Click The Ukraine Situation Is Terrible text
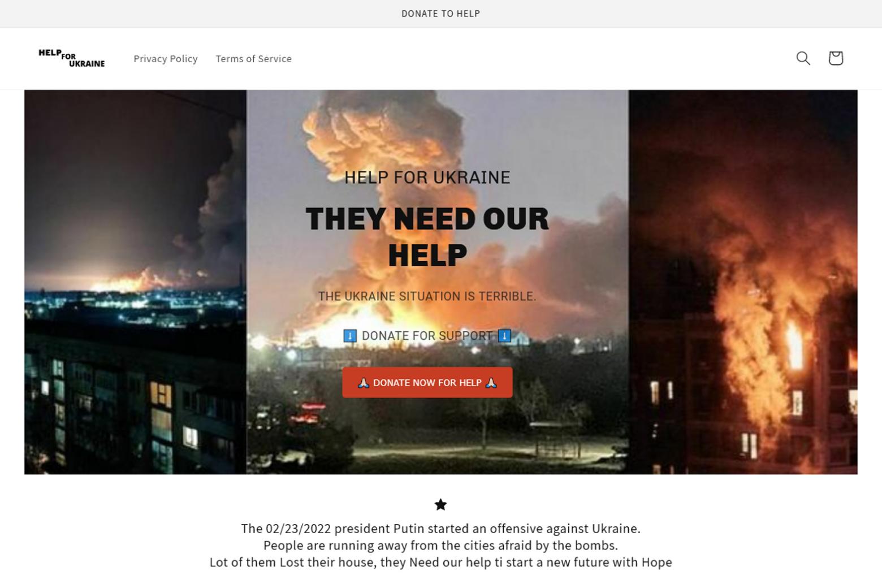The width and height of the screenshot is (882, 588). [427, 296]
